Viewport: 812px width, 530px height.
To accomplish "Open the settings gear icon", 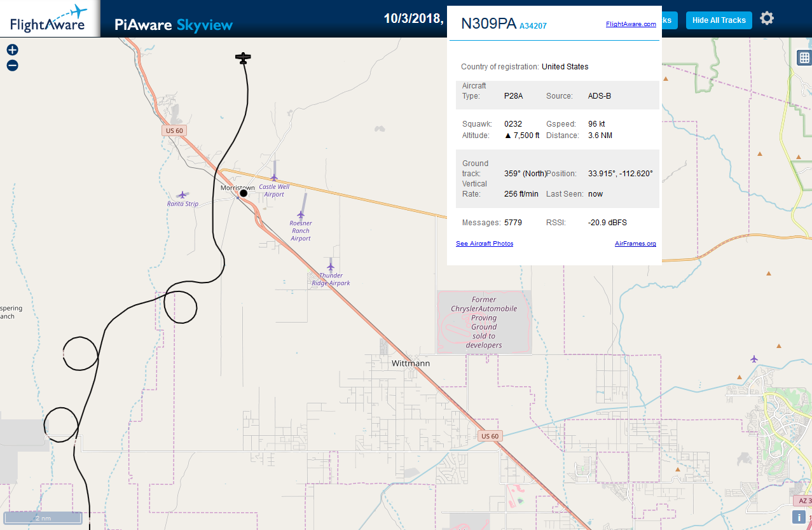I will pos(767,18).
